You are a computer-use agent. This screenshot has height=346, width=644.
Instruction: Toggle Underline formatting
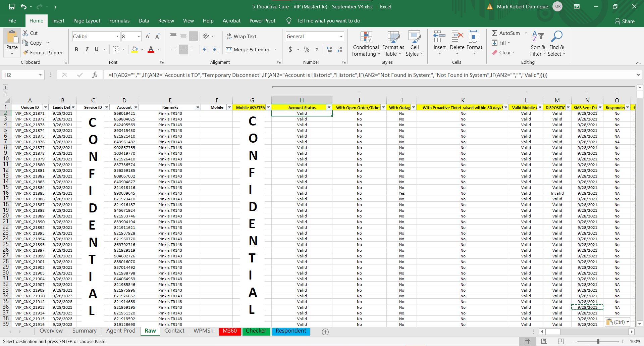[x=97, y=49]
